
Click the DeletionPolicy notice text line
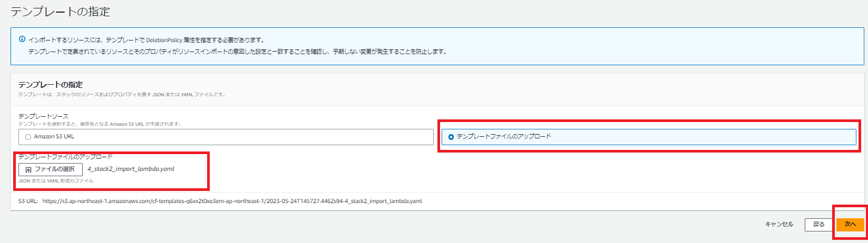147,40
